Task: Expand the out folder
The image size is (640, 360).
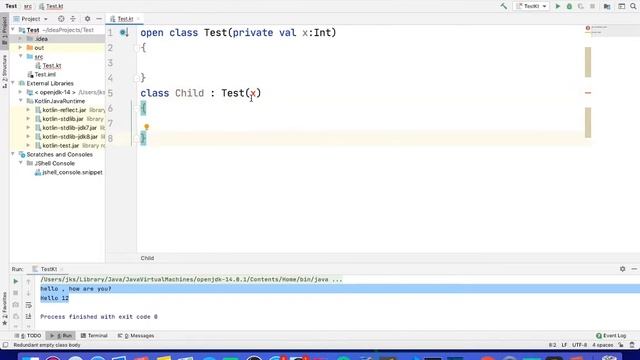Action: [x=20, y=48]
